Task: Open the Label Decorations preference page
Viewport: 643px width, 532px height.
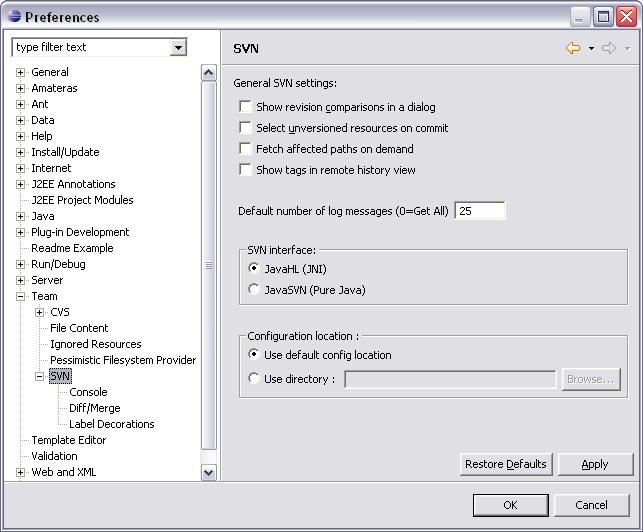Action: click(x=112, y=424)
